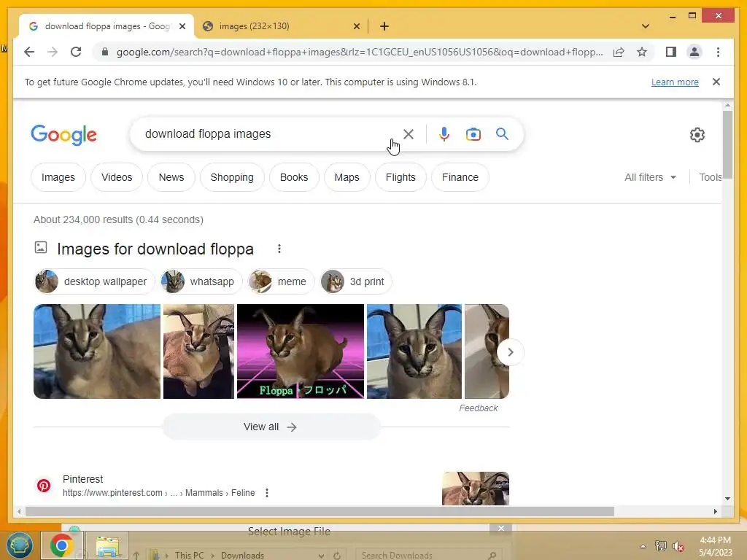Open the tab search chevron
The height and width of the screenshot is (560, 747).
point(645,26)
